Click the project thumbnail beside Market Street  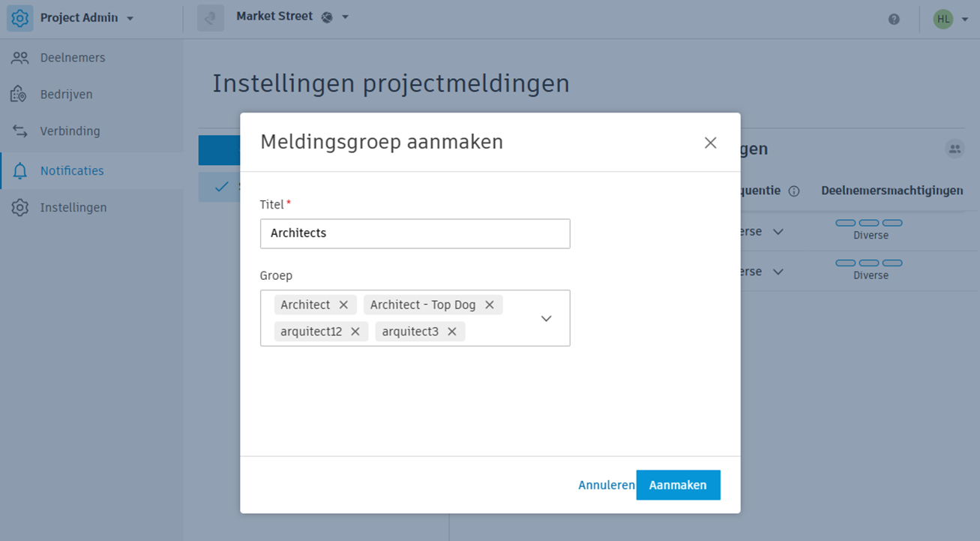(x=210, y=17)
